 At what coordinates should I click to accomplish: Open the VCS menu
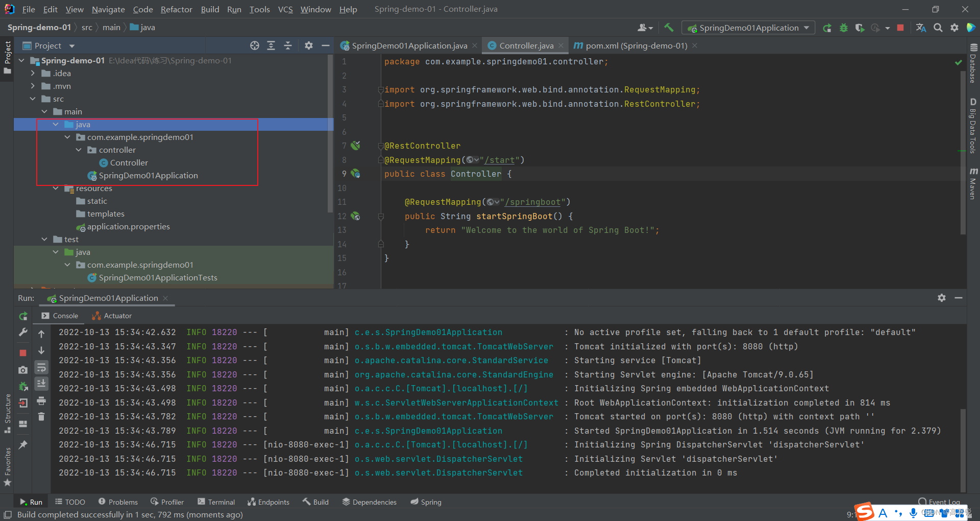click(285, 9)
